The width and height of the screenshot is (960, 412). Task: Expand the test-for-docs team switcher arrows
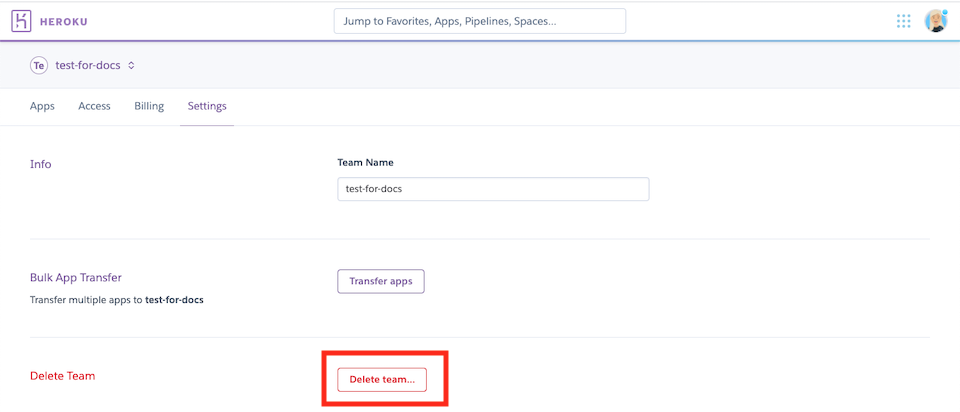pos(131,66)
